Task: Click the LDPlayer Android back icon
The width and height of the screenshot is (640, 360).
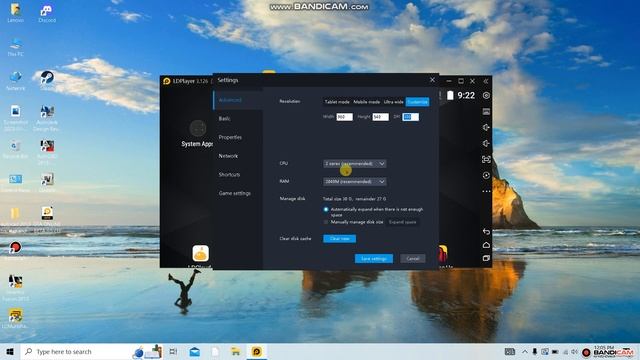Action: point(486,231)
